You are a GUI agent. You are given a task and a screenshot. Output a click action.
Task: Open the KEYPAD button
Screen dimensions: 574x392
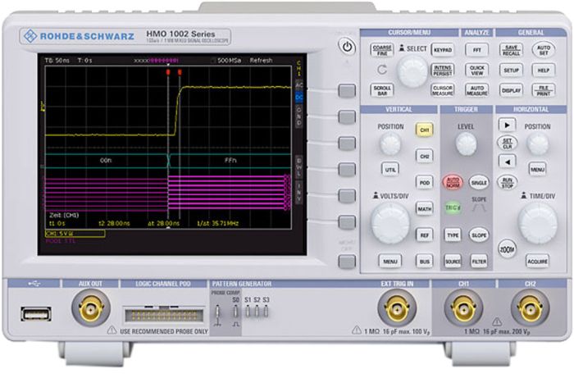coord(443,50)
